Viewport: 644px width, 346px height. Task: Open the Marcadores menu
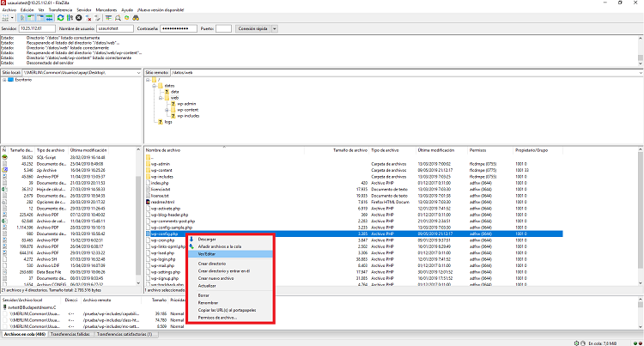106,9
